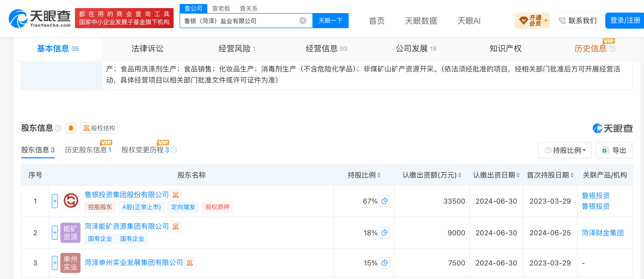Open equity structure icon for 菏泽单州实业发展集团有限公司

coord(190,263)
